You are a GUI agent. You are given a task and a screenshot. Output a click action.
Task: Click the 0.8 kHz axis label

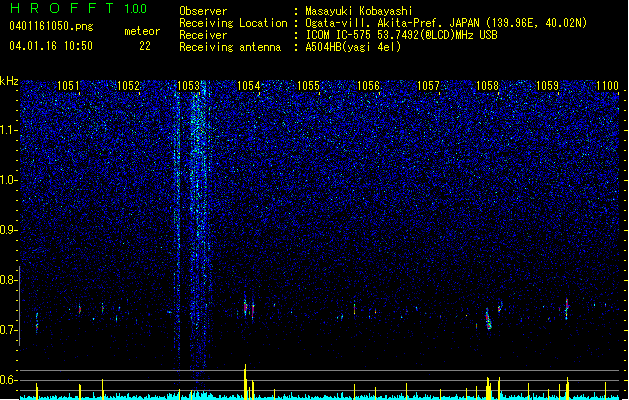tap(9, 280)
